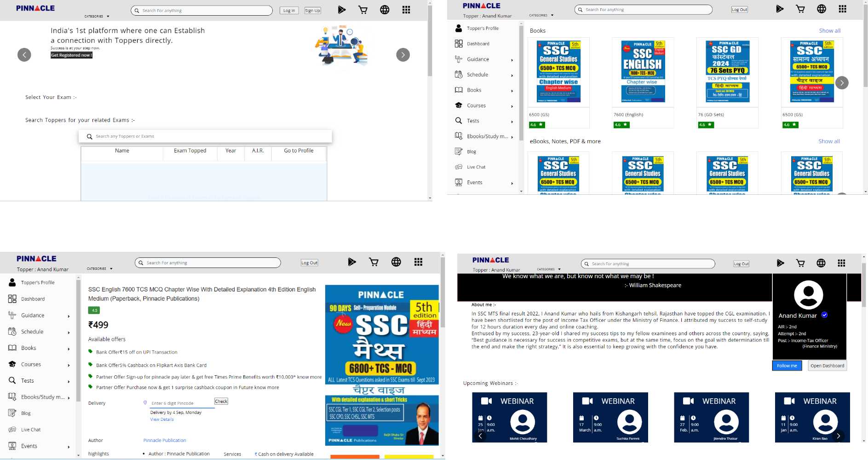
Task: Expand Guidance submenu in product page sidebar
Action: 69,316
